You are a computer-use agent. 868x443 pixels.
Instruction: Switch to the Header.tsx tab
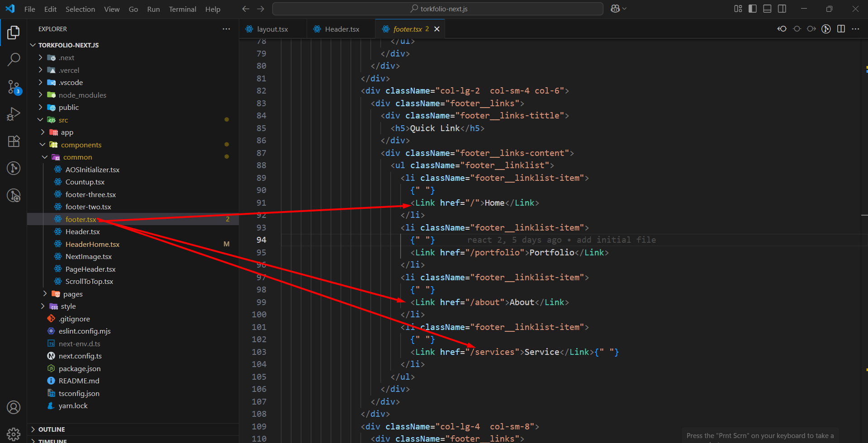pyautogui.click(x=341, y=29)
